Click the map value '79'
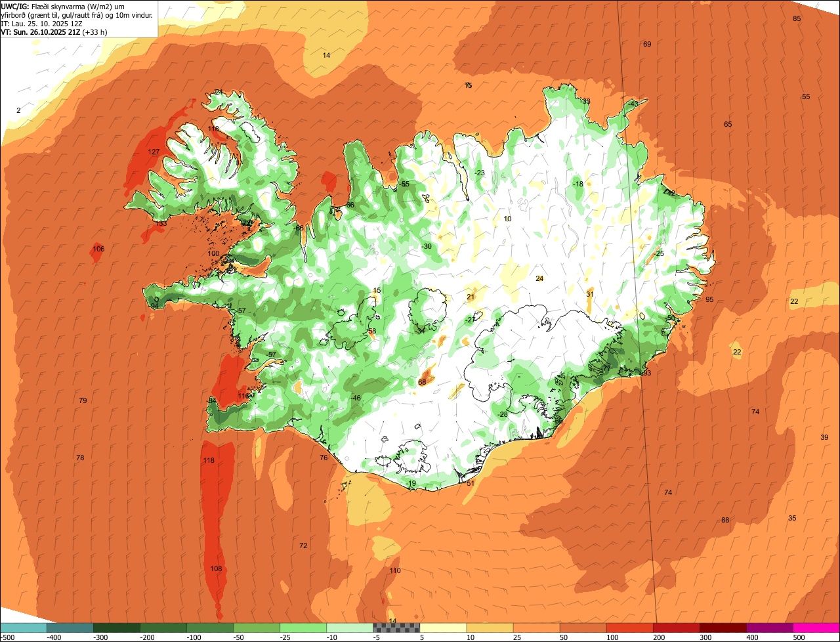 tap(83, 400)
